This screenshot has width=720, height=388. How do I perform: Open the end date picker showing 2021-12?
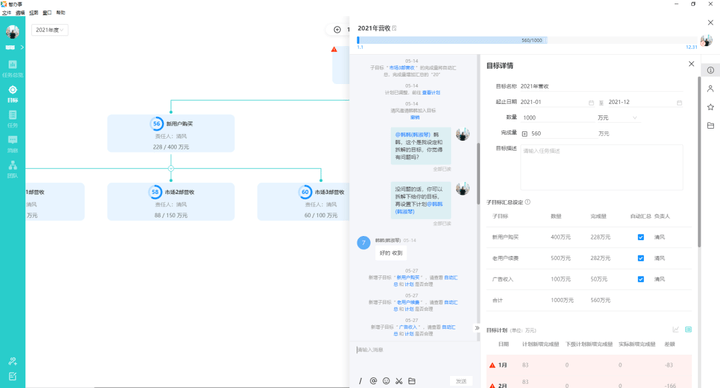pos(645,102)
